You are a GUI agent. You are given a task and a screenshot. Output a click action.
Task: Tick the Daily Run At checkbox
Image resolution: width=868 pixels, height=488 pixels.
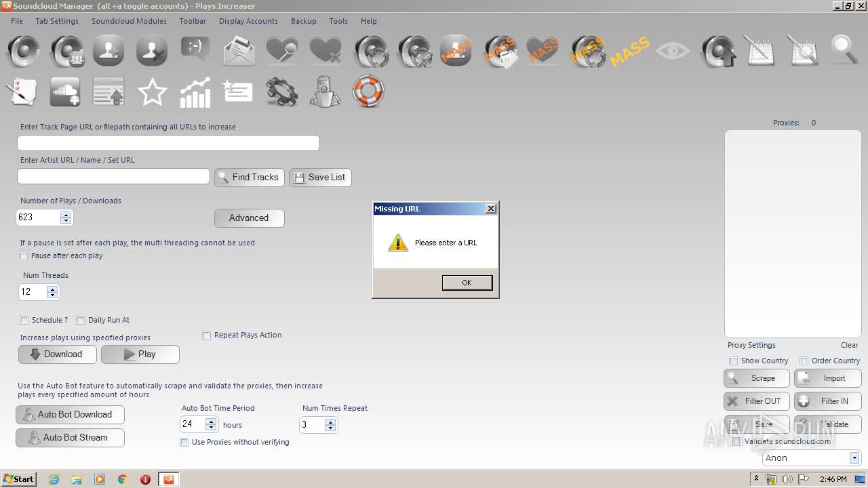[x=80, y=321]
